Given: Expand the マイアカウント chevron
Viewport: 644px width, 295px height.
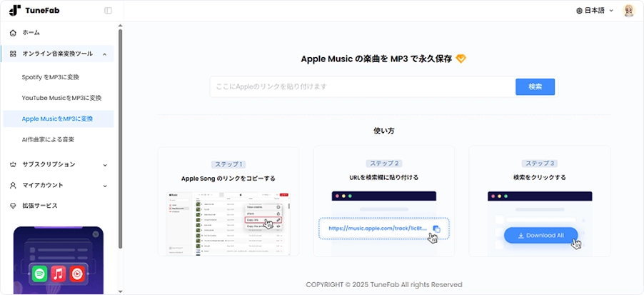Looking at the screenshot, I should pyautogui.click(x=105, y=186).
